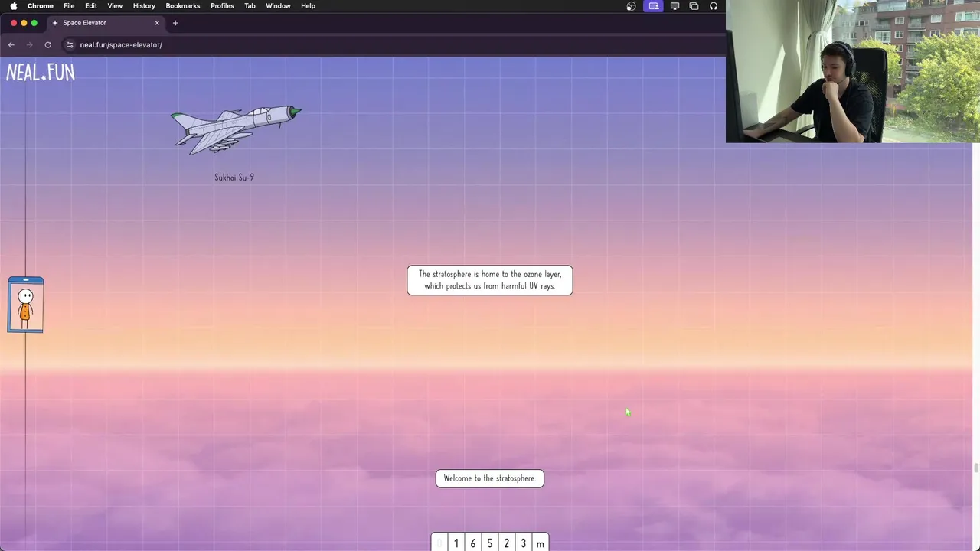Open the Apple menu
Screen dimensions: 980x551
pyautogui.click(x=13, y=6)
